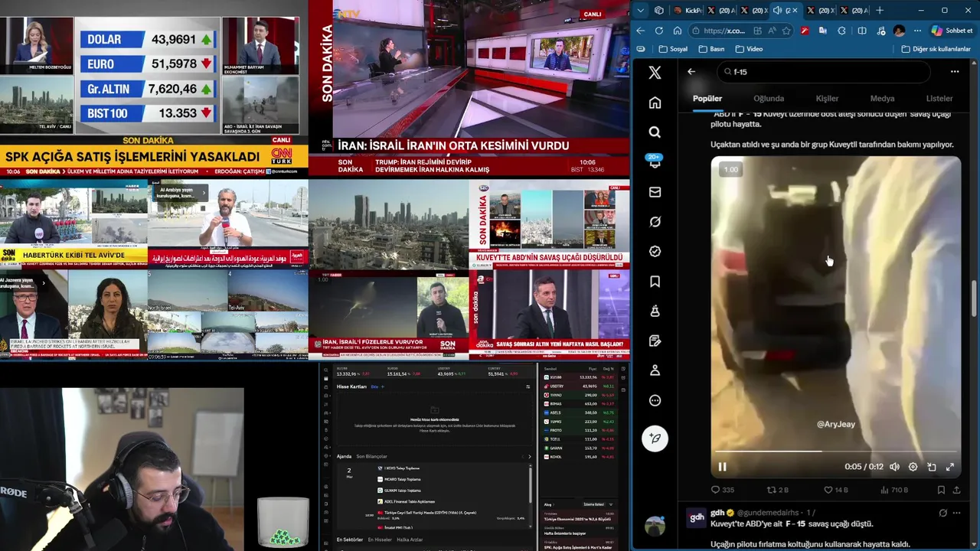The image size is (980, 551).
Task: Click the white compose post button
Action: click(655, 439)
